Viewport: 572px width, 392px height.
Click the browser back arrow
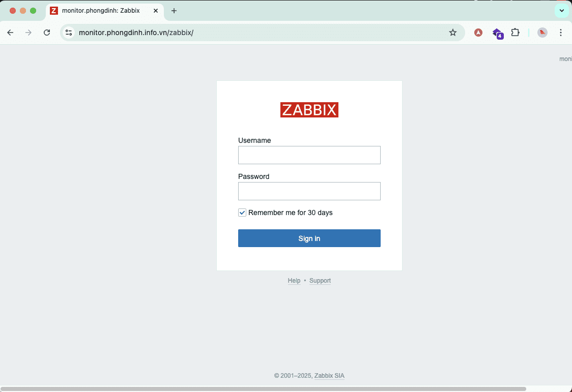[x=10, y=33]
